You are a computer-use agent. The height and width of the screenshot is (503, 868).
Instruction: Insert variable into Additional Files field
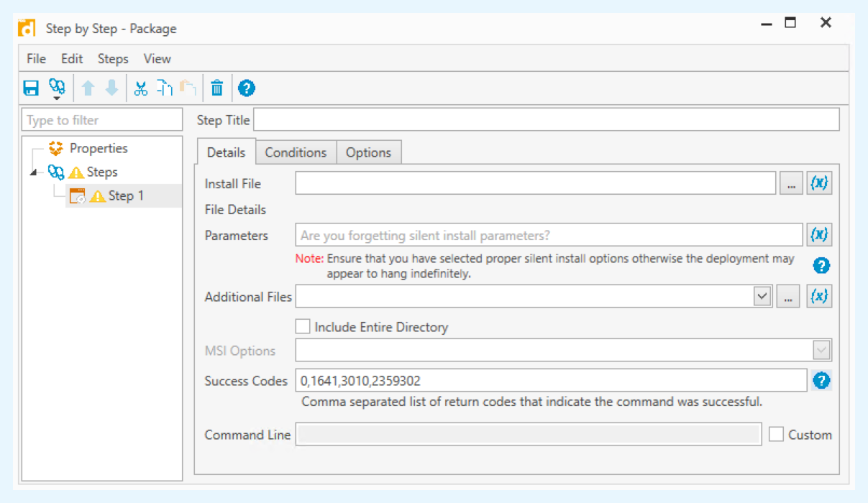(x=819, y=296)
